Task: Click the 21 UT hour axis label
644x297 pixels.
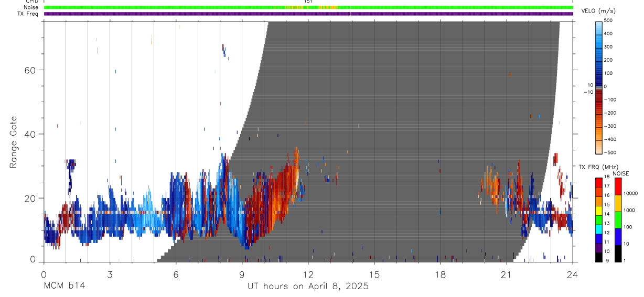Action: [506, 274]
